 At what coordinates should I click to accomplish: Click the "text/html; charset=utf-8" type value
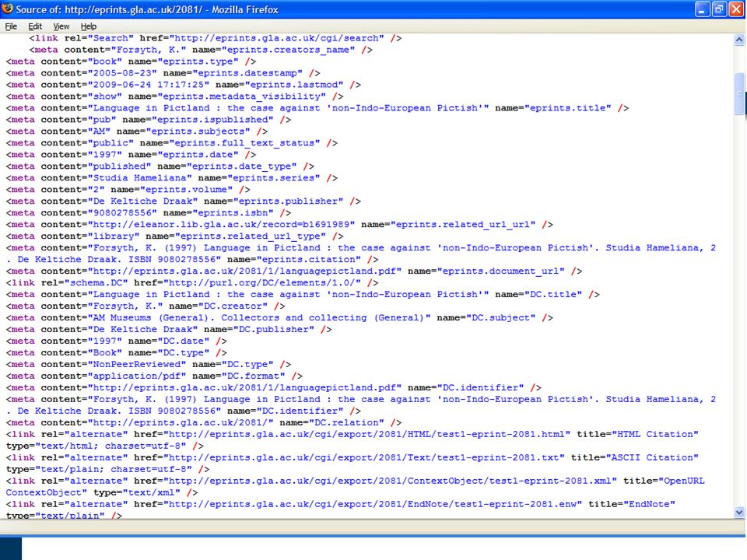(x=111, y=446)
